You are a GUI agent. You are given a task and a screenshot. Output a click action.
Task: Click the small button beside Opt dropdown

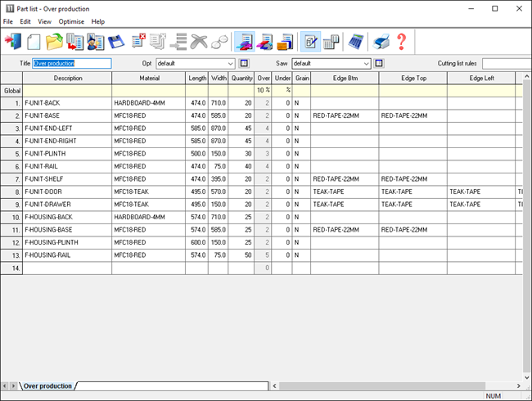tap(244, 63)
